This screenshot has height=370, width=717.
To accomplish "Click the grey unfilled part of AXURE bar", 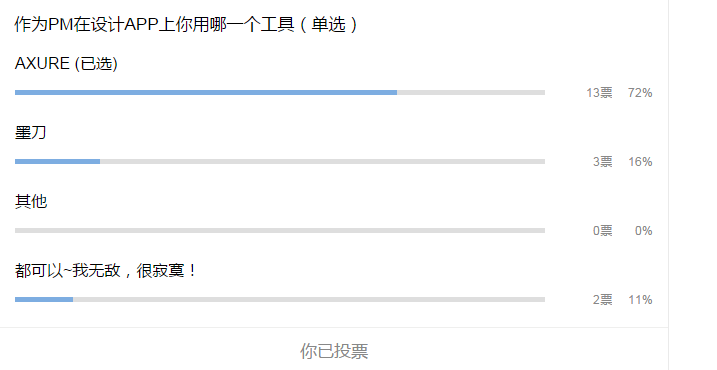I will 471,92.
